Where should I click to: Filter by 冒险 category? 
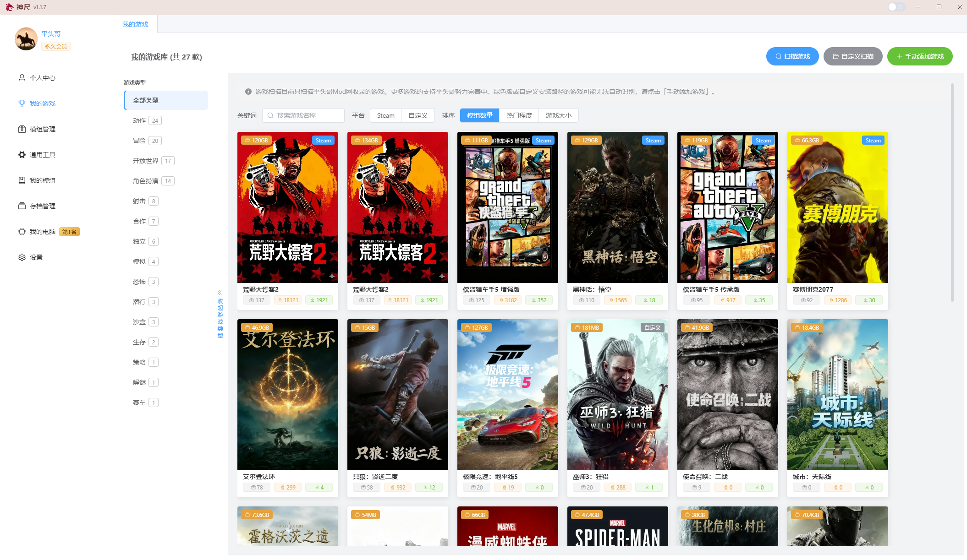(147, 141)
